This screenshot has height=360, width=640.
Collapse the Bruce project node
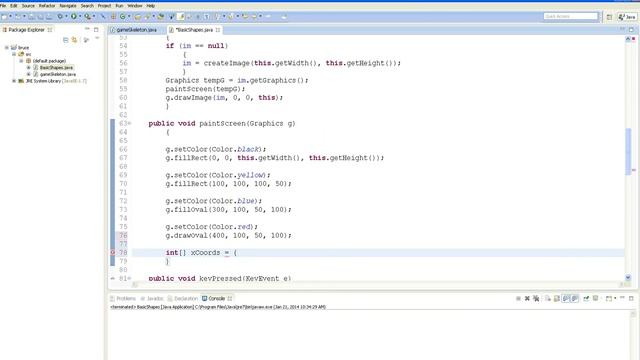pos(7,47)
